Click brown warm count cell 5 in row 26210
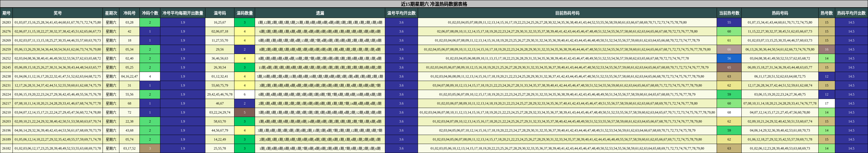The height and width of the screenshot is (153, 868). click(245, 112)
